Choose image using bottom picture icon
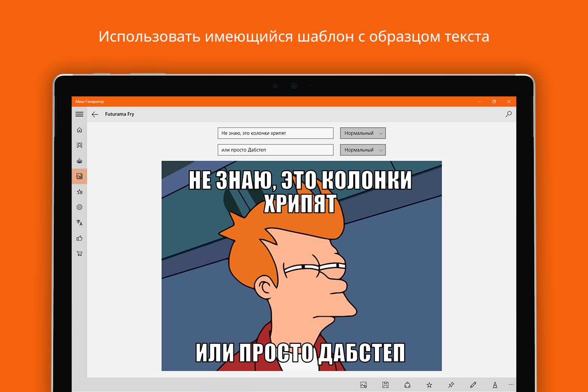The image size is (588, 392). [x=363, y=385]
